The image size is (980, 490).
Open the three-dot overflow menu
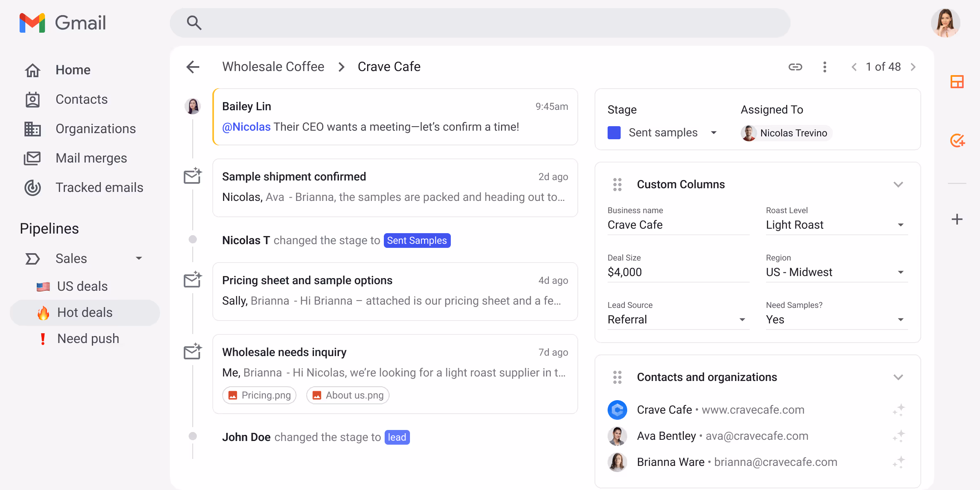pyautogui.click(x=825, y=67)
